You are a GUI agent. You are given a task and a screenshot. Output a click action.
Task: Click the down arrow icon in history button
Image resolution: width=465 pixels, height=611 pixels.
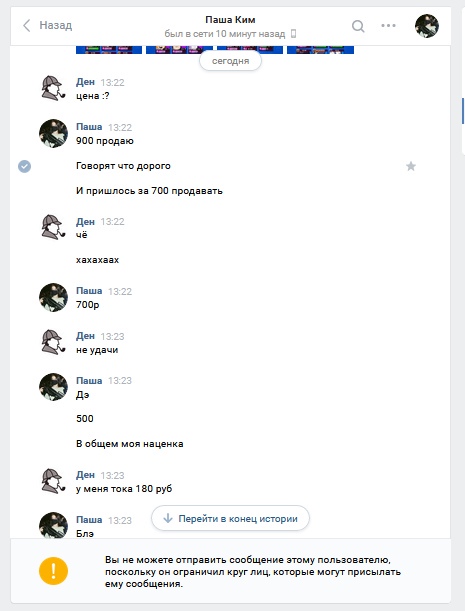tap(168, 518)
